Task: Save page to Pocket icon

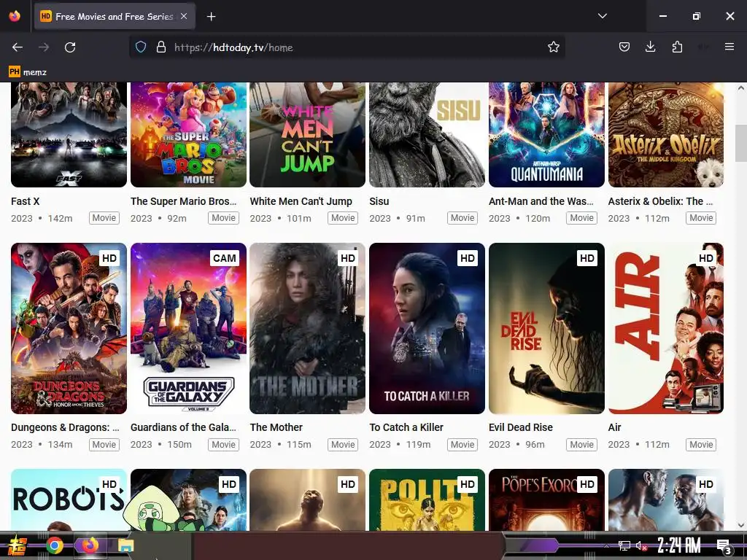Action: 624,47
